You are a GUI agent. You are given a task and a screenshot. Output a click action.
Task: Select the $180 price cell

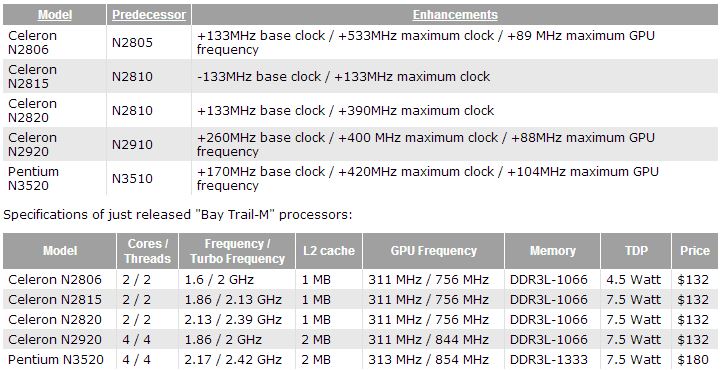tap(693, 359)
